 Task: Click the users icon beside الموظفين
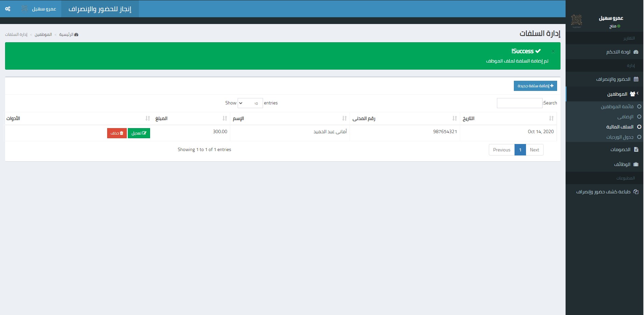coord(633,94)
